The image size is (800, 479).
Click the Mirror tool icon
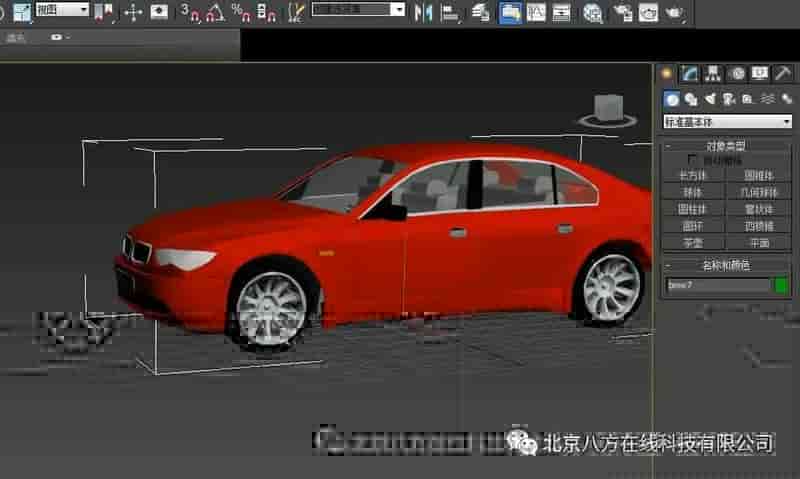[x=423, y=12]
